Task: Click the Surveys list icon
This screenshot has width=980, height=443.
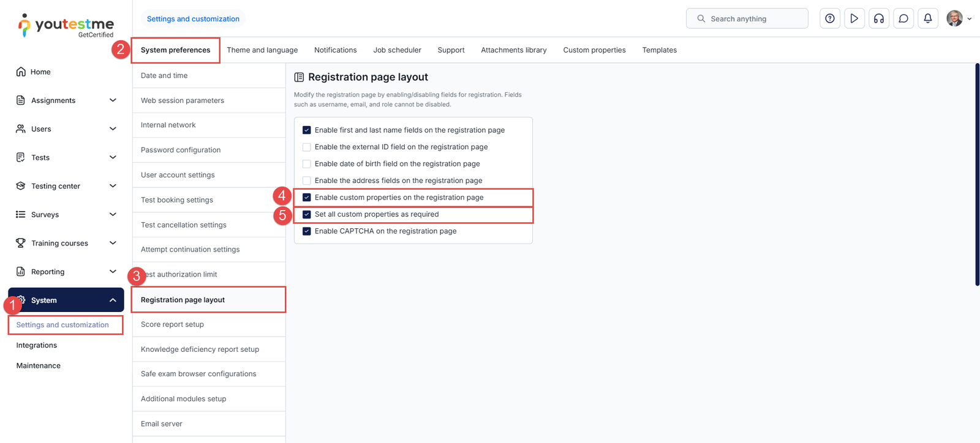Action: pos(21,214)
